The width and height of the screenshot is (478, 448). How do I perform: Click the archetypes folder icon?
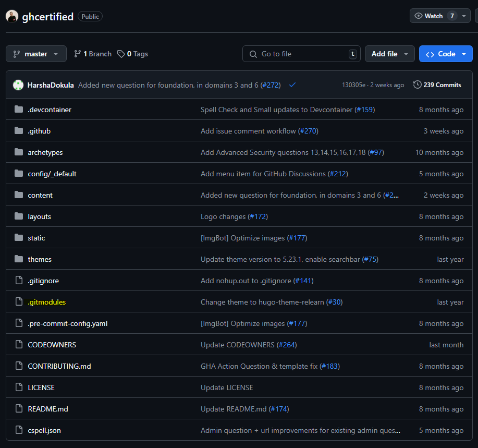click(19, 152)
